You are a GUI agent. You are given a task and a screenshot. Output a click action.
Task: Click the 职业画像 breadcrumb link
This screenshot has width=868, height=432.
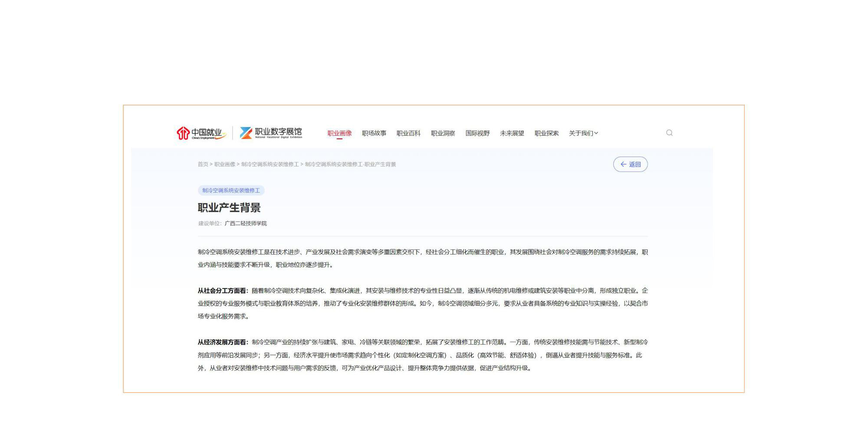point(225,164)
